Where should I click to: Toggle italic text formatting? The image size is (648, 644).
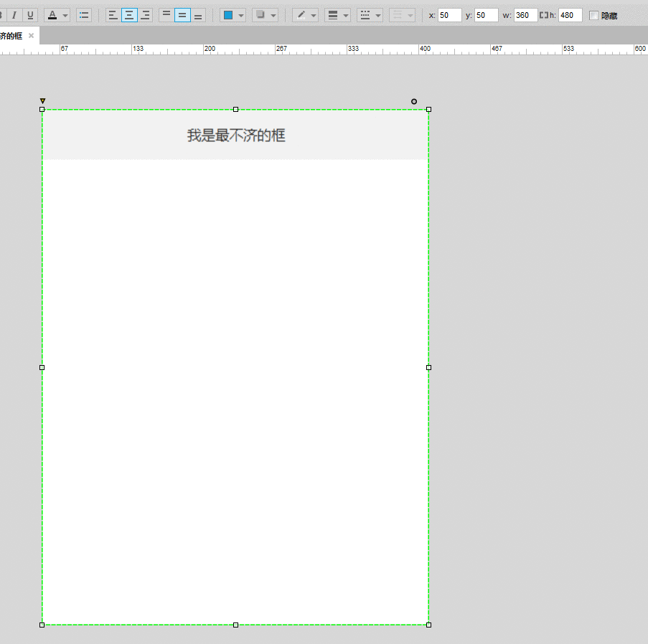coord(14,15)
